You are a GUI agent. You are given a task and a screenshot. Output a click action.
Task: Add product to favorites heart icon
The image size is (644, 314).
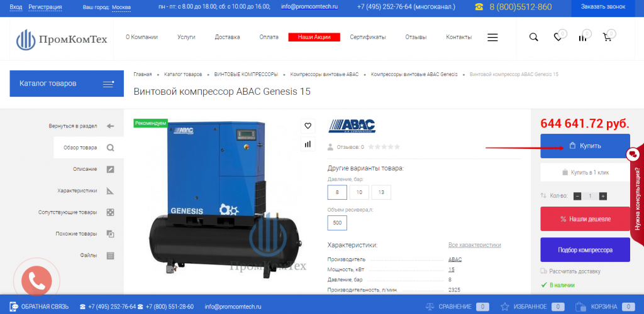click(x=308, y=126)
